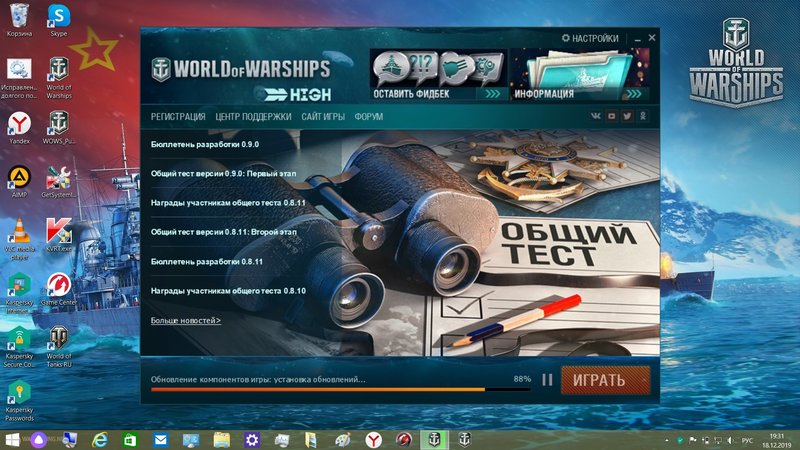Open the Paint palette taskbar icon
800x450 pixels.
click(x=343, y=440)
